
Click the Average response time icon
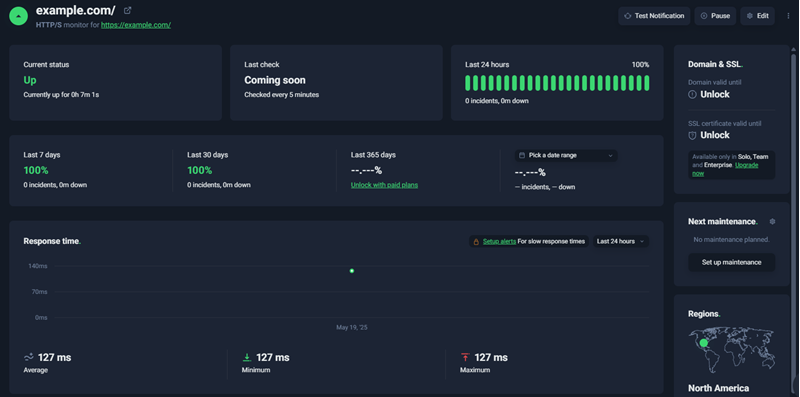(x=29, y=357)
